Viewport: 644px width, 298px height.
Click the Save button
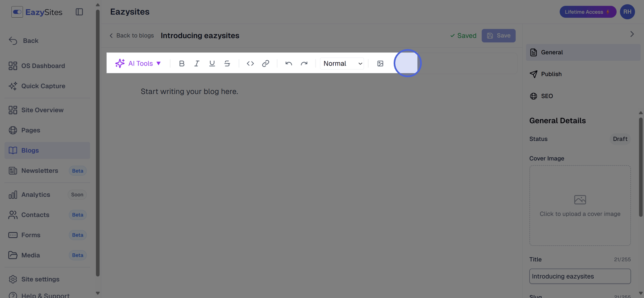(x=499, y=35)
